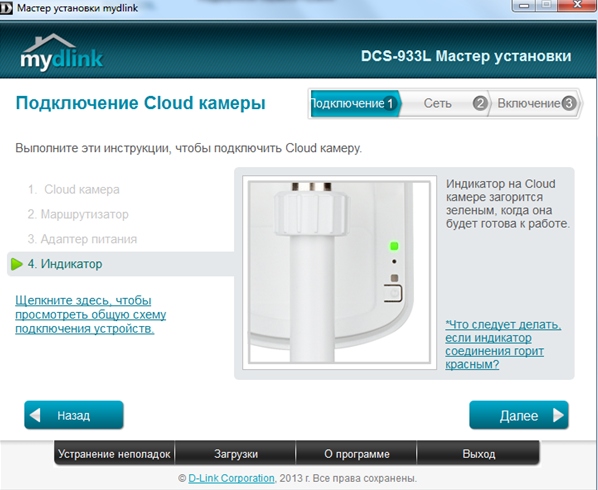Viewport: 598px width, 490px height.
Task: Select step 2 Маршрутизатор
Action: click(78, 214)
